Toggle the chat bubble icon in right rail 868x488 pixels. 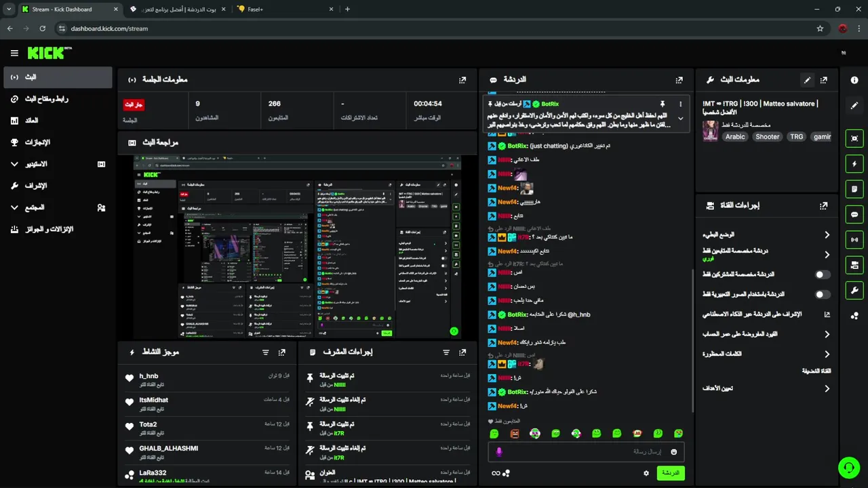pyautogui.click(x=854, y=214)
